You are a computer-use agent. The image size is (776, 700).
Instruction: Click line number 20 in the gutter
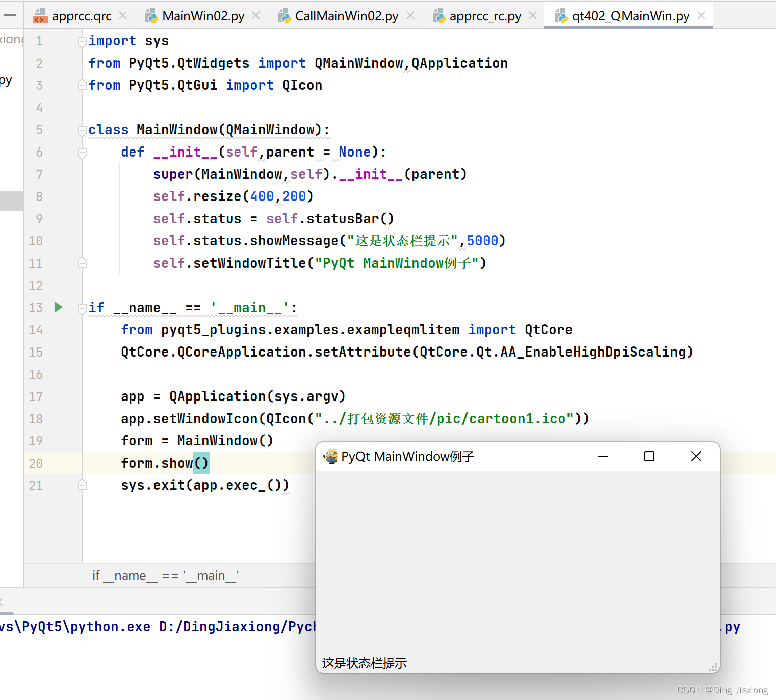click(x=36, y=463)
